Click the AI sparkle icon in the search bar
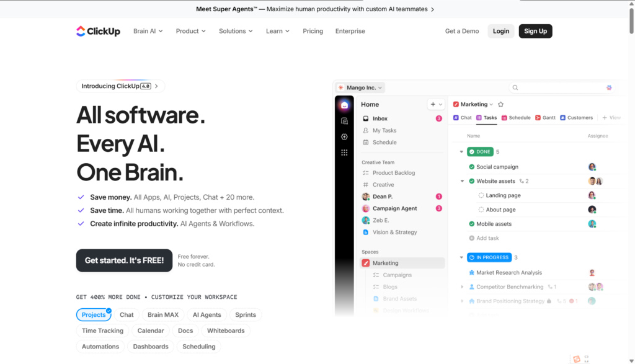Screen dimensions: 635x364 tap(609, 87)
